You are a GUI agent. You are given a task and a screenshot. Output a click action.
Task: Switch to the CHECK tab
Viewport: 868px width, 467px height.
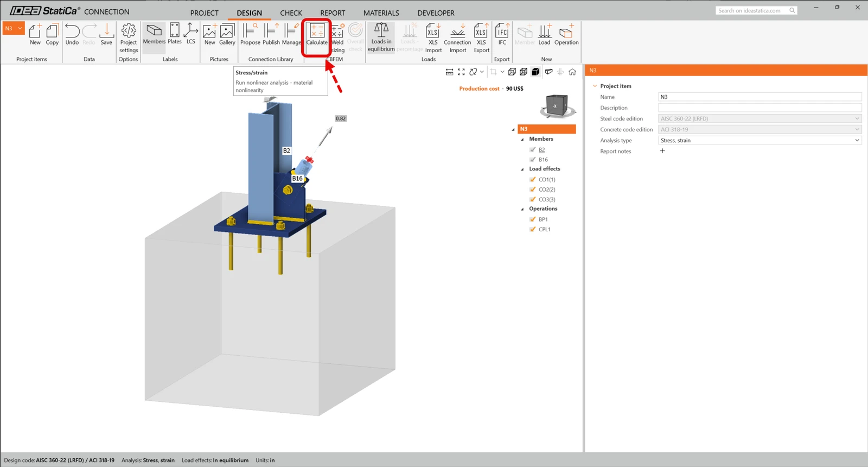(291, 13)
